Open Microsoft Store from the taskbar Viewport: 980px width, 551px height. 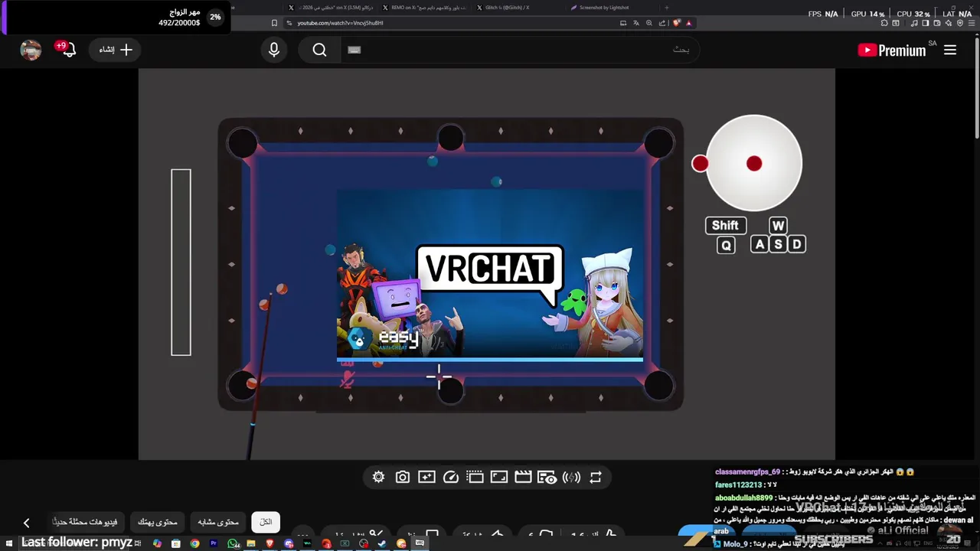tap(175, 543)
